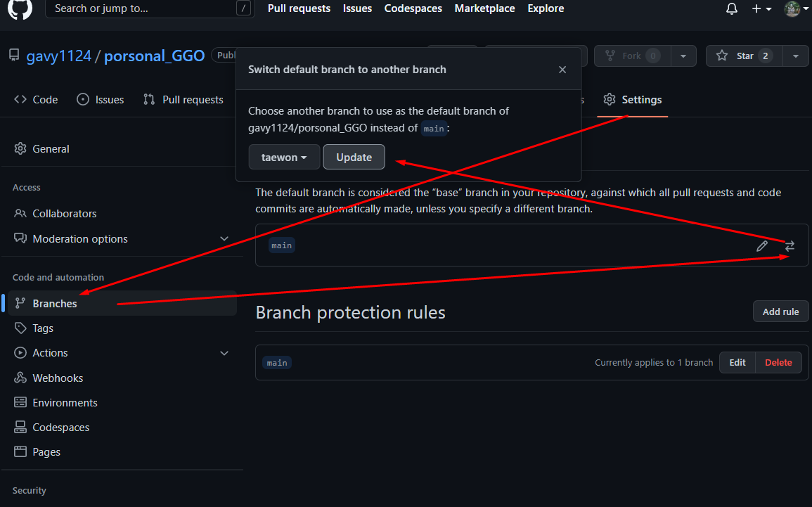The height and width of the screenshot is (507, 812).
Task: Open the GitHub home logo
Action: 20,8
